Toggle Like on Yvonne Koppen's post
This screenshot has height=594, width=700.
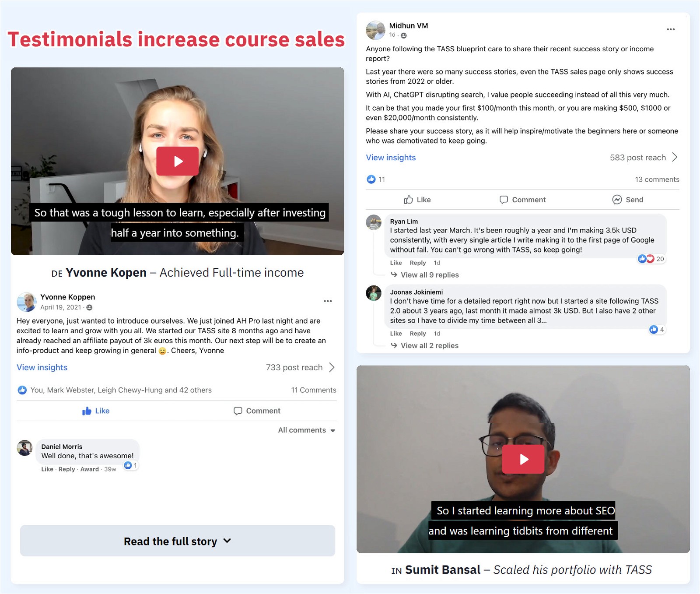click(x=96, y=411)
